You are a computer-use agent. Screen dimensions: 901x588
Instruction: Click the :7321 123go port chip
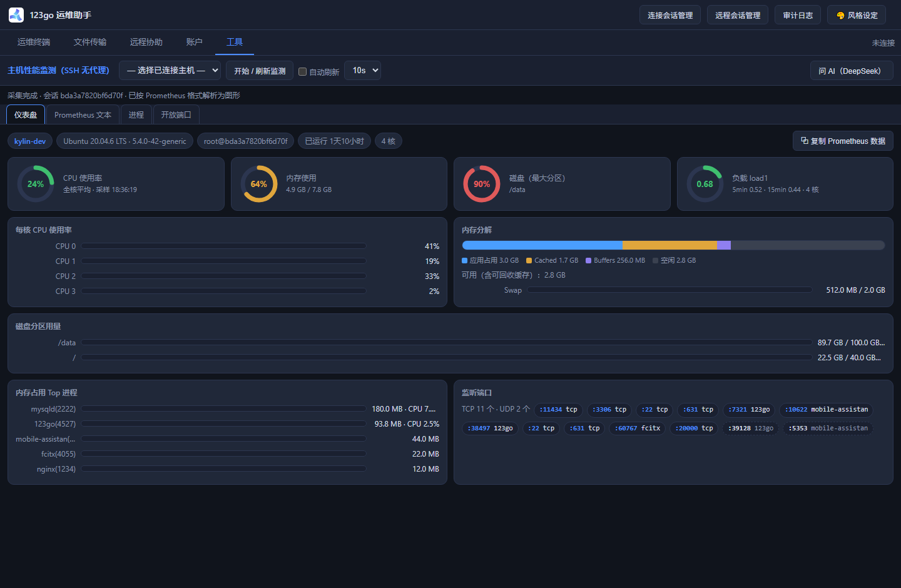[x=749, y=410]
